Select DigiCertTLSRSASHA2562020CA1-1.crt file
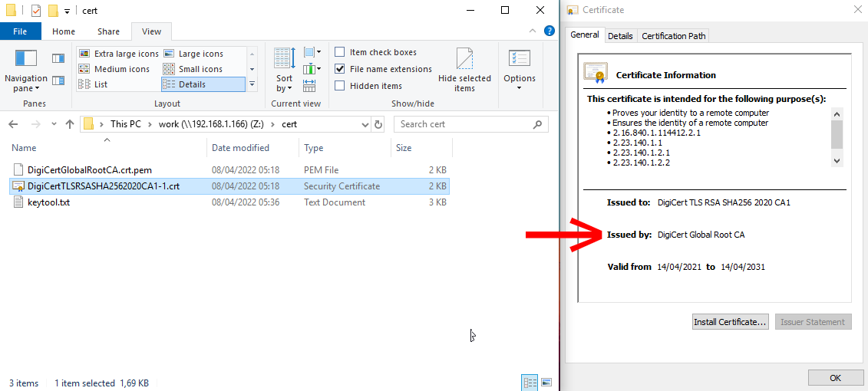 coord(229,186)
